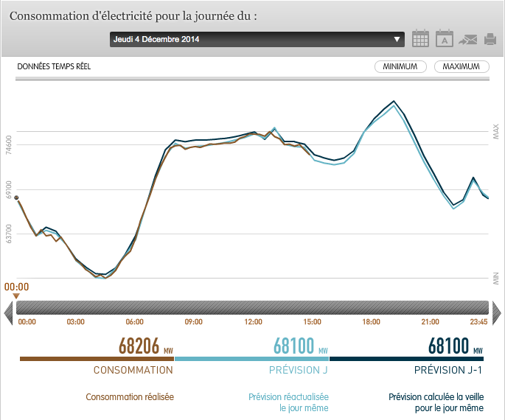Click the Consommation réalisée description text
The width and height of the screenshot is (505, 420).
[130, 396]
